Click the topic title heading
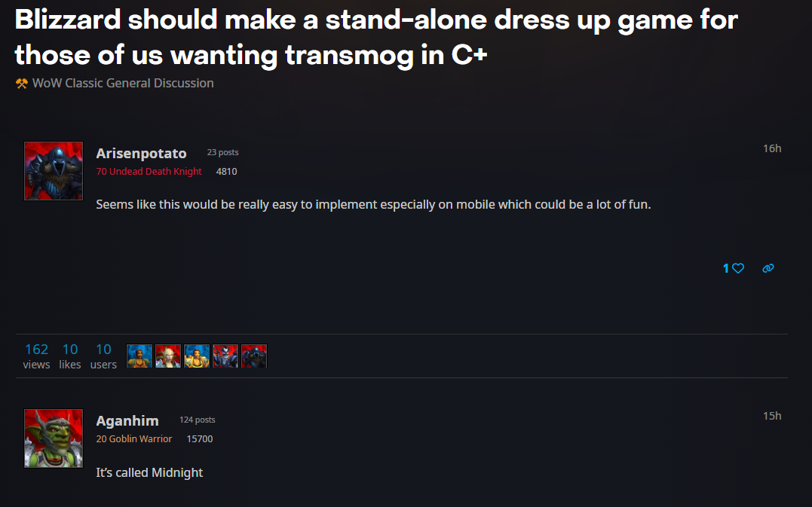The height and width of the screenshot is (507, 812). (x=376, y=37)
